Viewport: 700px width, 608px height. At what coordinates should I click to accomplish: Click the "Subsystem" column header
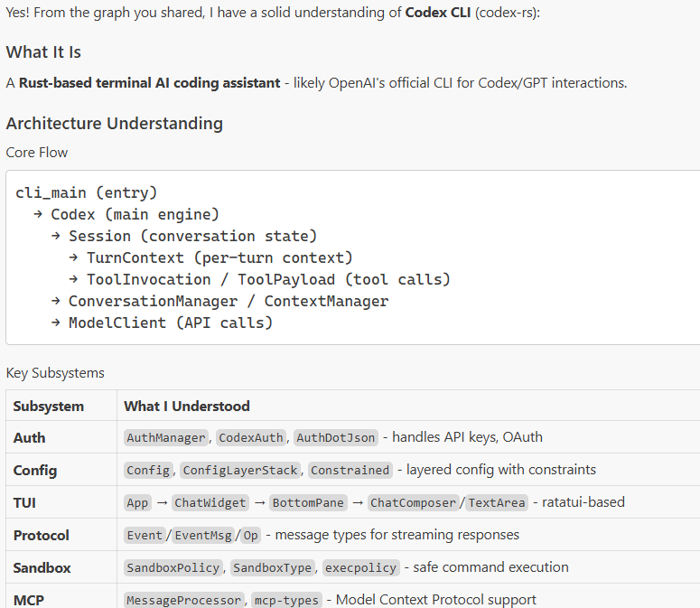tap(48, 407)
